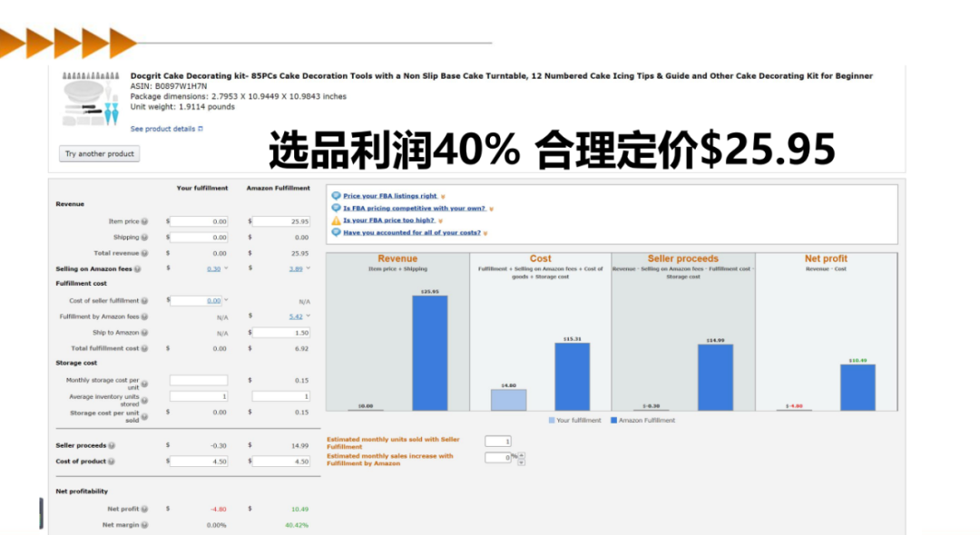Screen dimensions: 980x535
Task: Click Estimated monthly sales increase percent field
Action: [498, 458]
